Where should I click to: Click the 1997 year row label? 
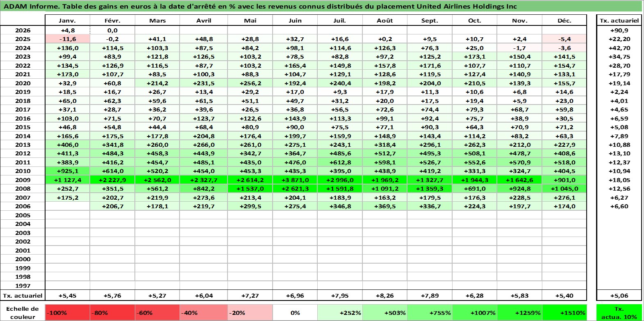tap(23, 286)
